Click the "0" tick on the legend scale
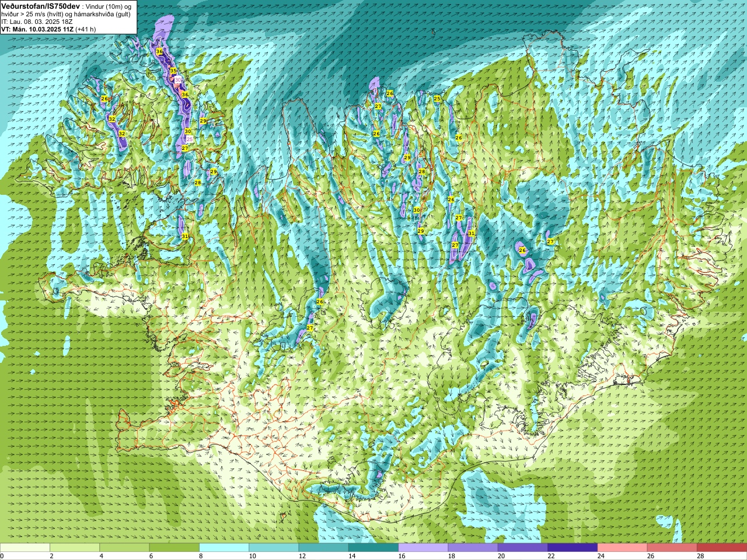Image resolution: width=747 pixels, height=560 pixels. tap(2, 556)
